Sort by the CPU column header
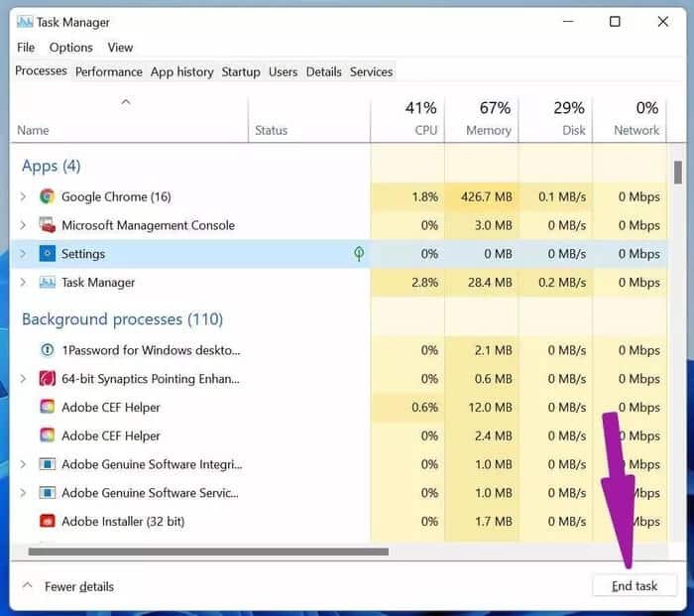The image size is (694, 616). pos(407,120)
